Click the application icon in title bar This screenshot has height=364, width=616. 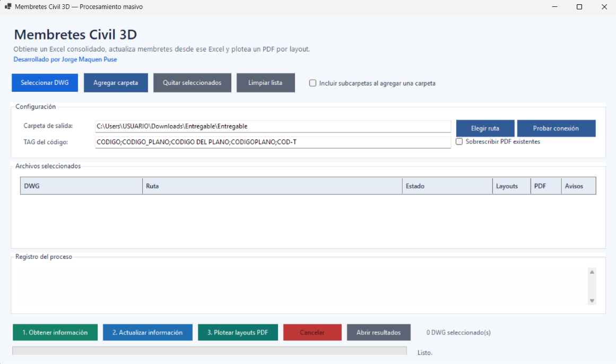tap(8, 7)
